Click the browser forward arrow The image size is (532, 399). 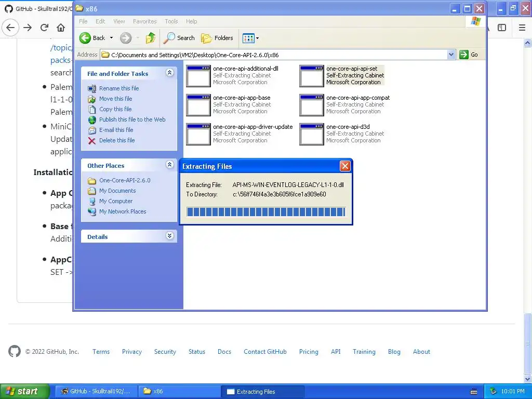28,28
